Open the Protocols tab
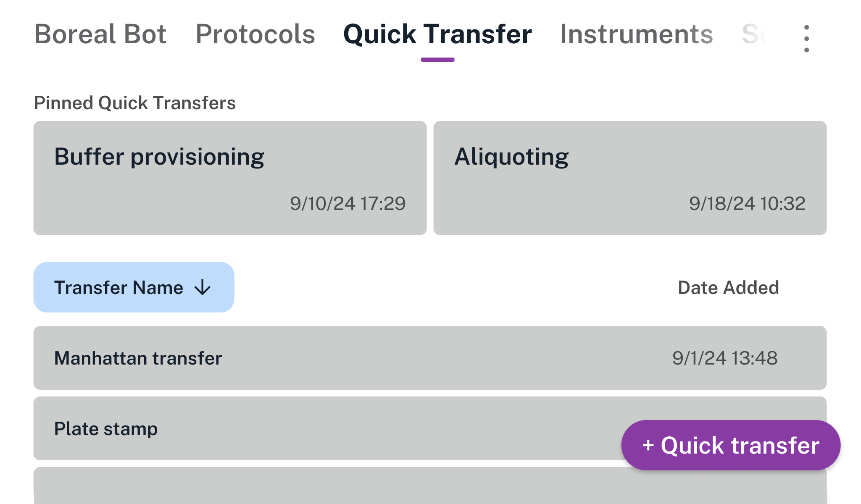Image resolution: width=861 pixels, height=504 pixels. [255, 34]
